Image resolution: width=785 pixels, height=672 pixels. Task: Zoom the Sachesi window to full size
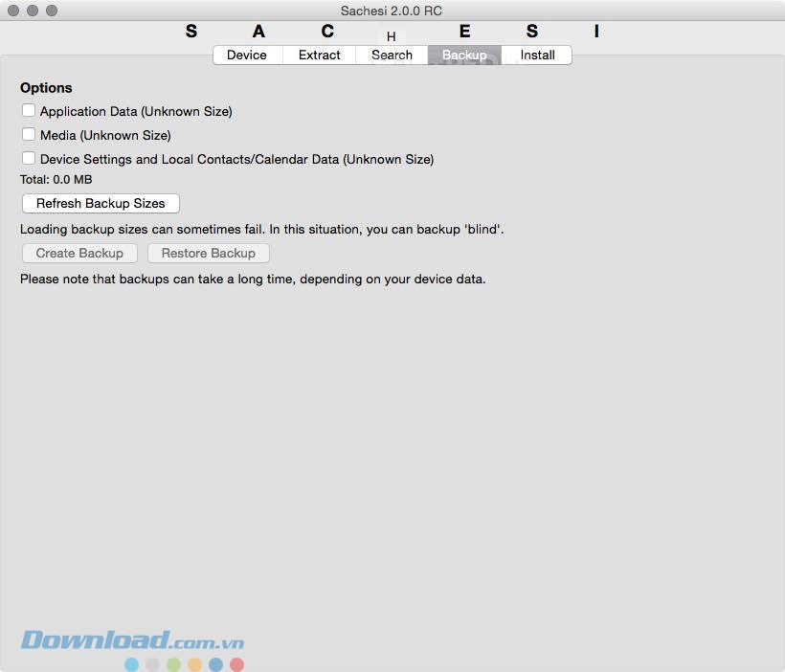52,11
